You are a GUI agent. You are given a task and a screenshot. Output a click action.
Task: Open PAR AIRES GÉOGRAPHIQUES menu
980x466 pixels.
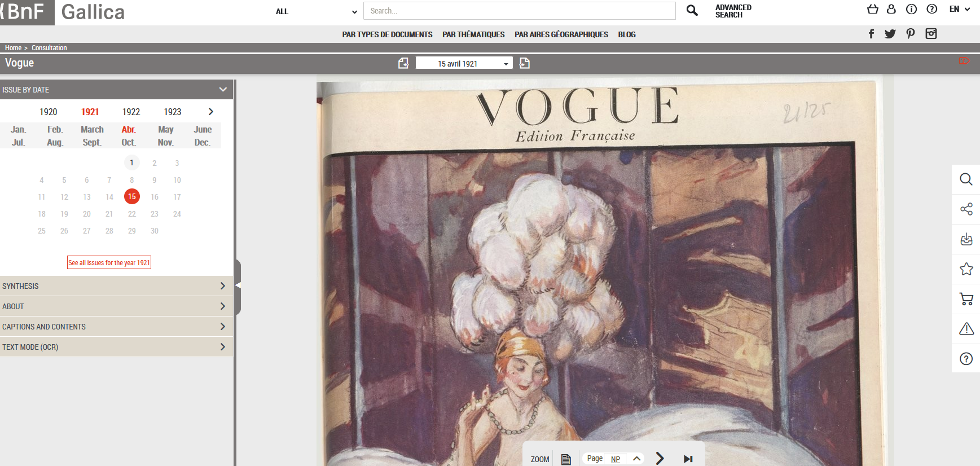pyautogui.click(x=561, y=34)
